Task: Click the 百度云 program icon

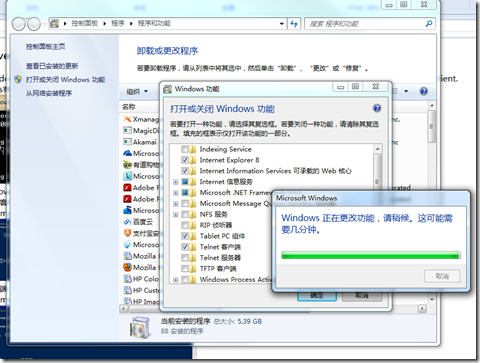Action: click(x=127, y=222)
